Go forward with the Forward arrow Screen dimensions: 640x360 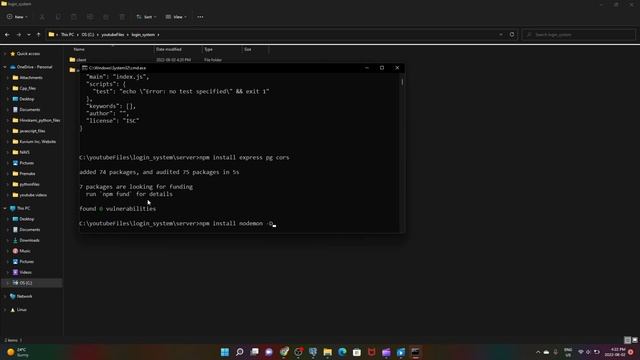click(19, 35)
